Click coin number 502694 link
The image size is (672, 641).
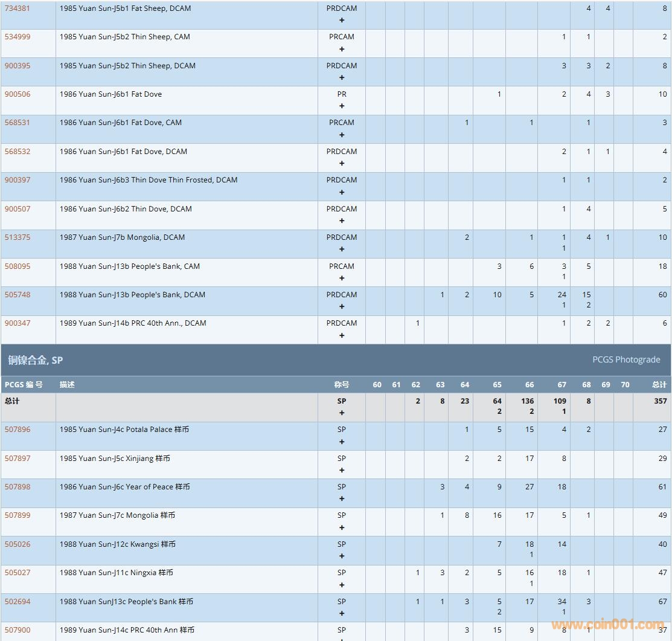point(18,602)
